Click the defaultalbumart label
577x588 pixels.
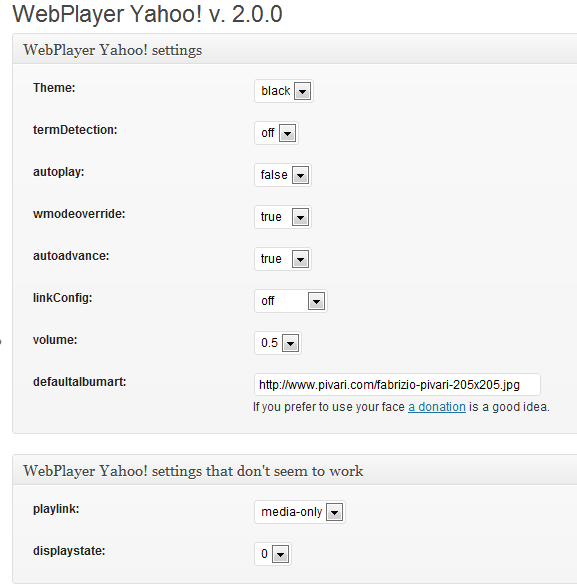[79, 382]
